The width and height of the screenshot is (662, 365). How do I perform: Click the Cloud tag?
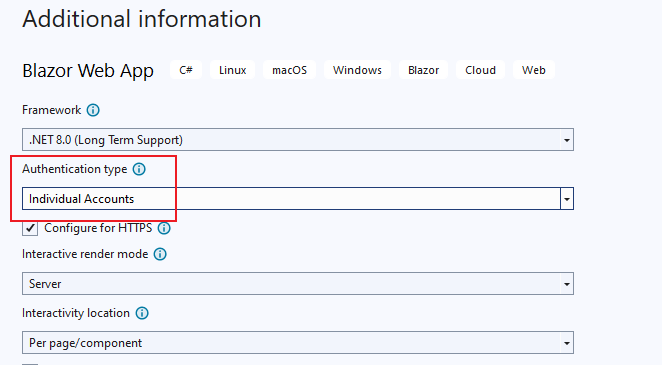(480, 70)
